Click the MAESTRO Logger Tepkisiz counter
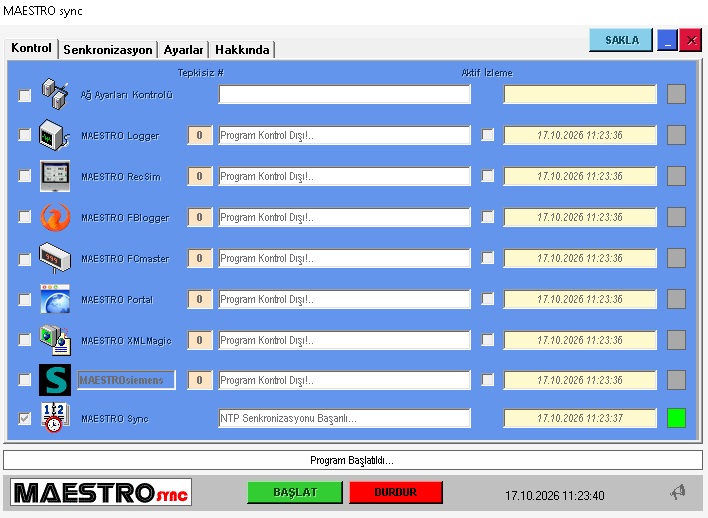 pos(200,135)
